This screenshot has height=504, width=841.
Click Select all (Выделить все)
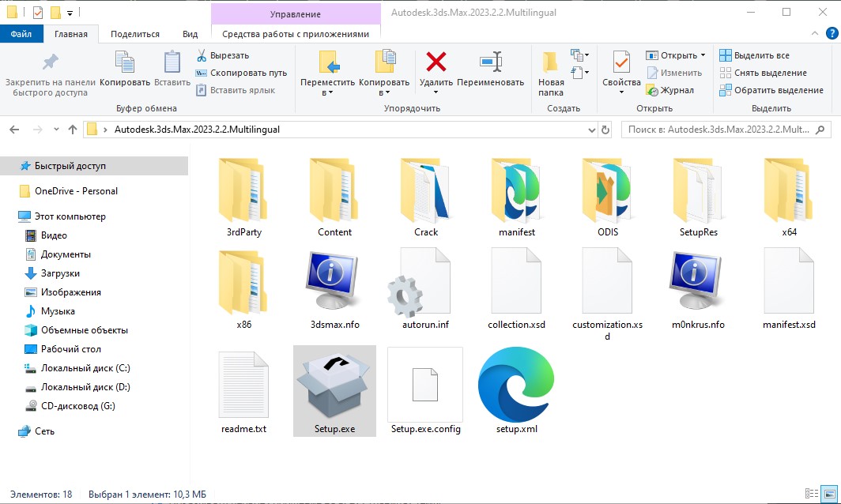754,55
